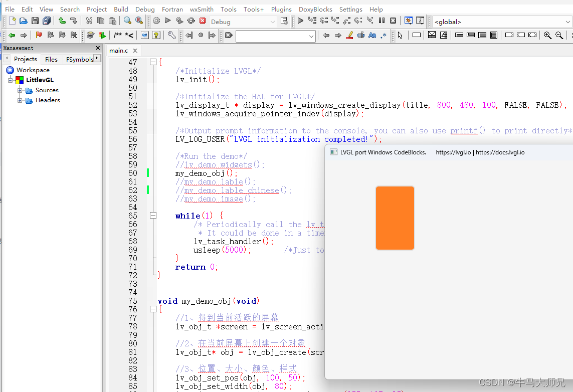
Task: Expand the Headers folder in project tree
Action: click(20, 100)
